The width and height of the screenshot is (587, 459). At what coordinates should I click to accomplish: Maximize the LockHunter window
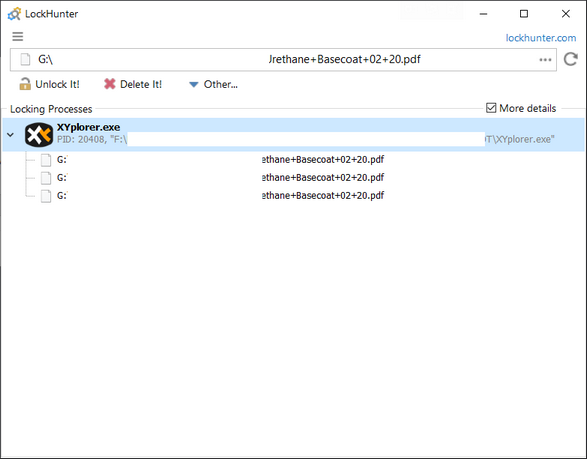[524, 14]
